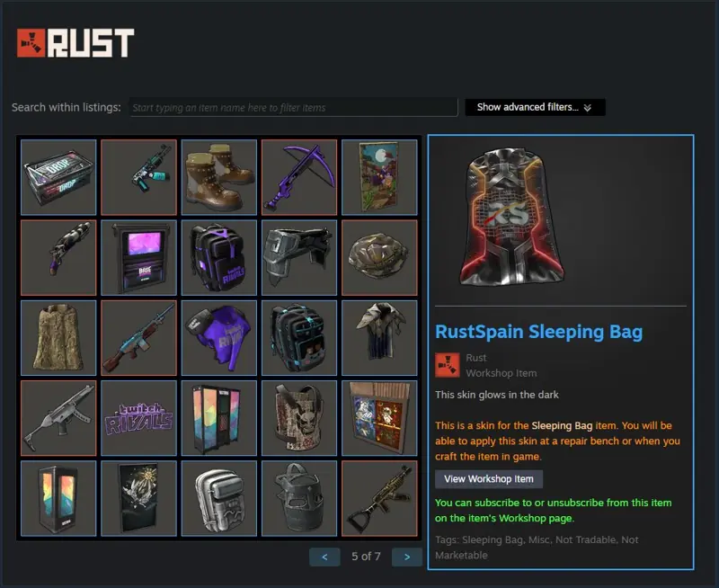Expand Show advanced filters
This screenshot has width=719, height=588.
[535, 107]
